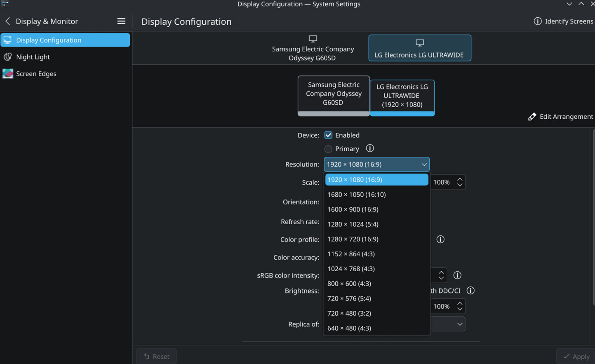Screen dimensions: 595x364
Task: Choose 1280 × 720 (16:9) from list
Action: [353, 239]
